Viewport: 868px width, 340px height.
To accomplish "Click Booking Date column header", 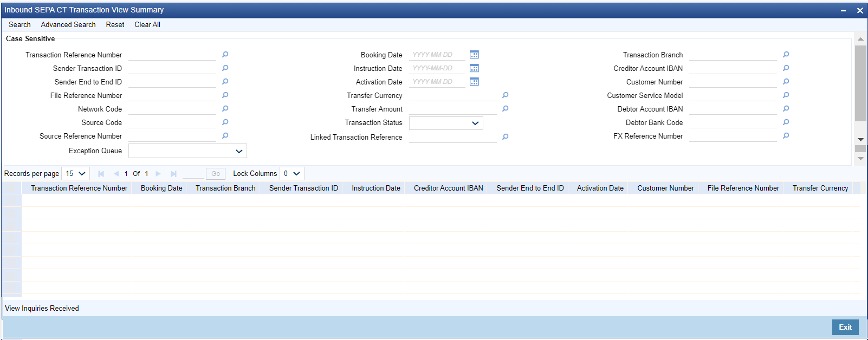I will pos(161,188).
